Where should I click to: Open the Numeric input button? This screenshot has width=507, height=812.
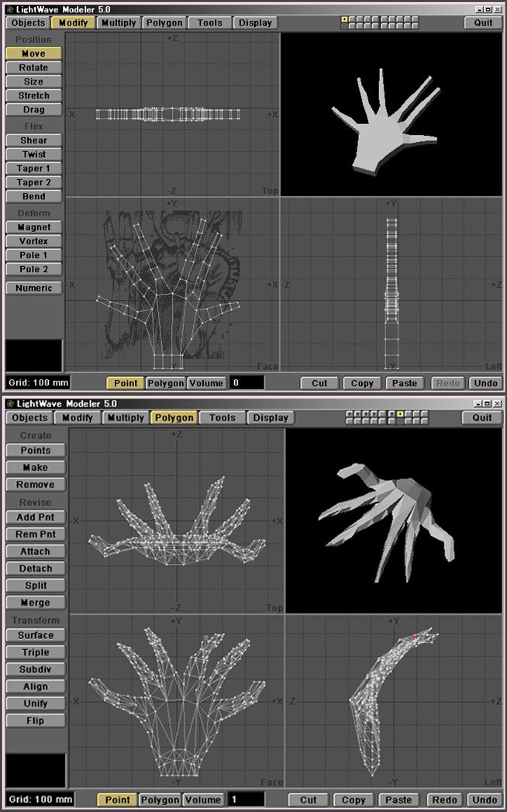pos(34,288)
